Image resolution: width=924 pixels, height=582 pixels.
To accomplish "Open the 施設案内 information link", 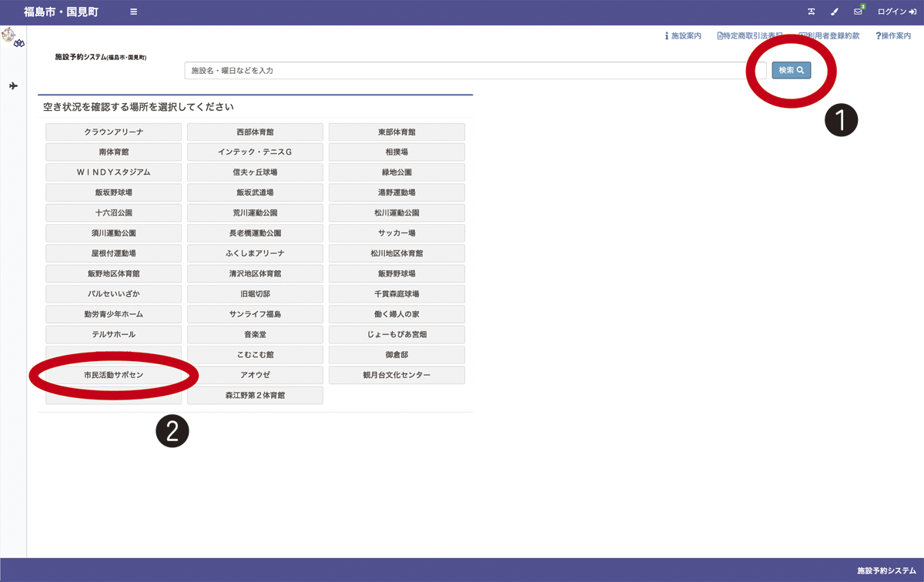I will pyautogui.click(x=684, y=35).
